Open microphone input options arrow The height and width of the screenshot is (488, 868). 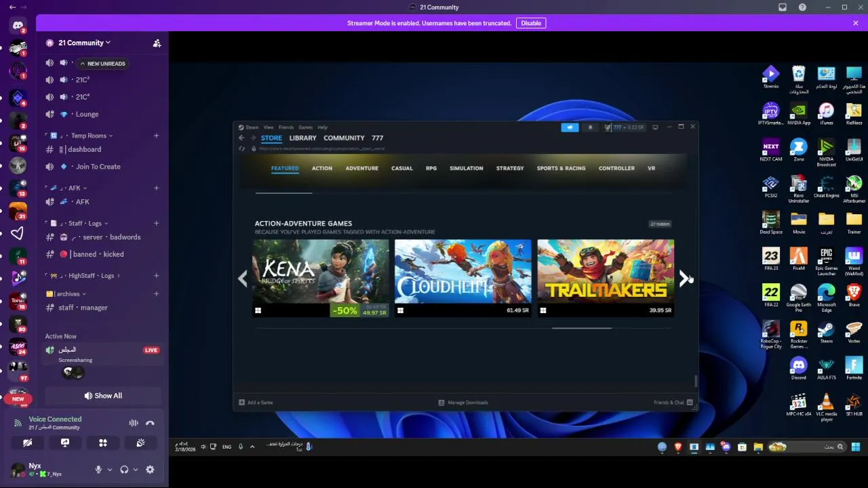click(110, 470)
